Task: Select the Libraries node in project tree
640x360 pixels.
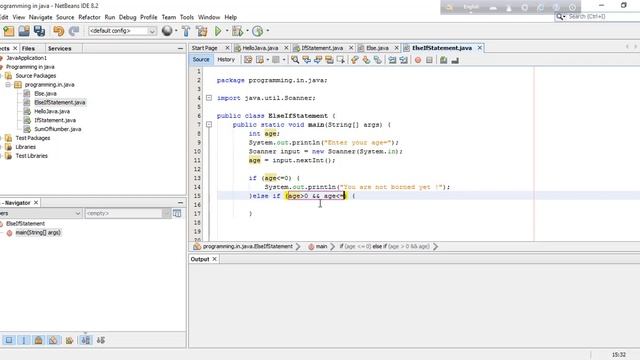Action: pos(25,147)
